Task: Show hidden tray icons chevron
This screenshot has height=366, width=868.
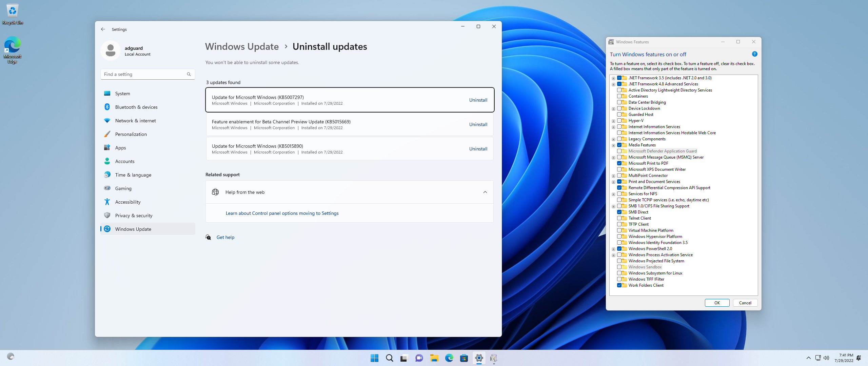Action: tap(809, 358)
